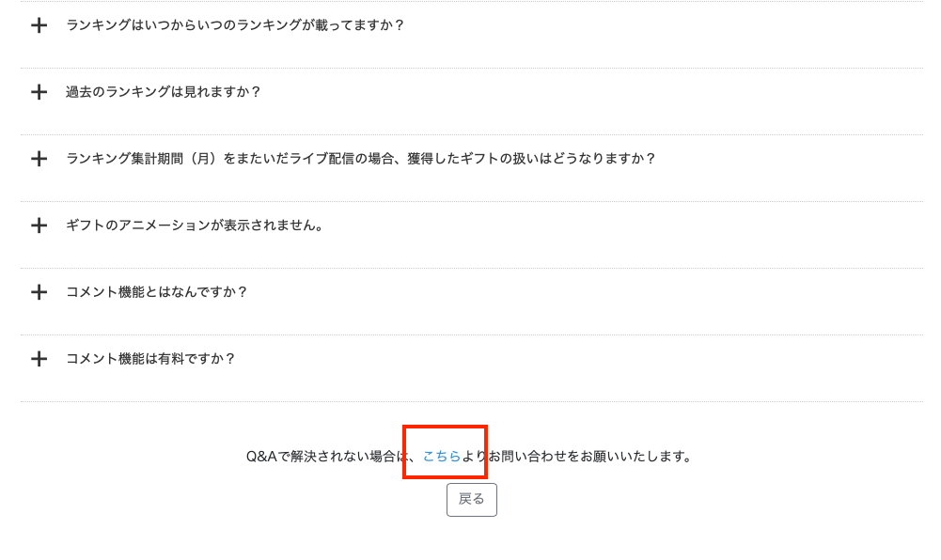Image resolution: width=941 pixels, height=560 pixels.
Task: Click plus icon next to '過去のランキングは見れますか？'
Action: (x=39, y=92)
